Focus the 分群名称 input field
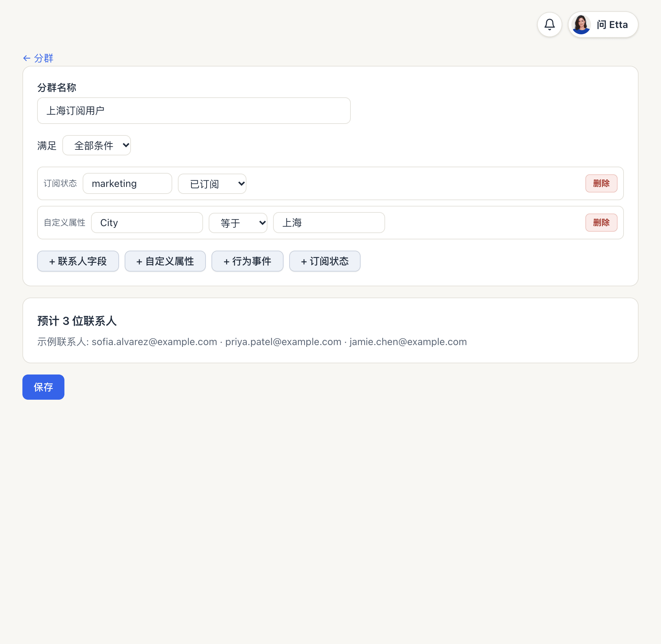This screenshot has width=661, height=644. [x=194, y=111]
